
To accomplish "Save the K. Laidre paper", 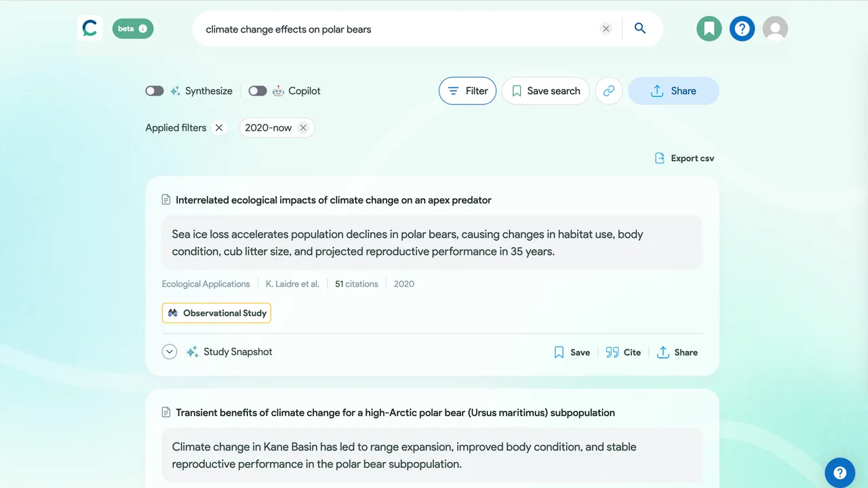I will point(572,352).
